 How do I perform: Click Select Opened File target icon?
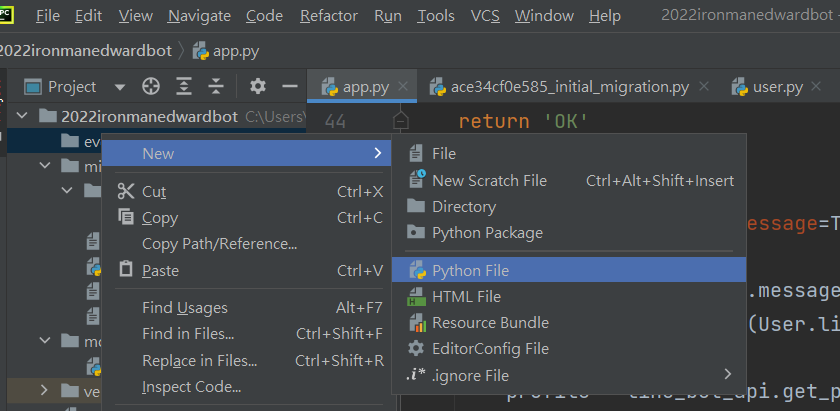(x=151, y=86)
